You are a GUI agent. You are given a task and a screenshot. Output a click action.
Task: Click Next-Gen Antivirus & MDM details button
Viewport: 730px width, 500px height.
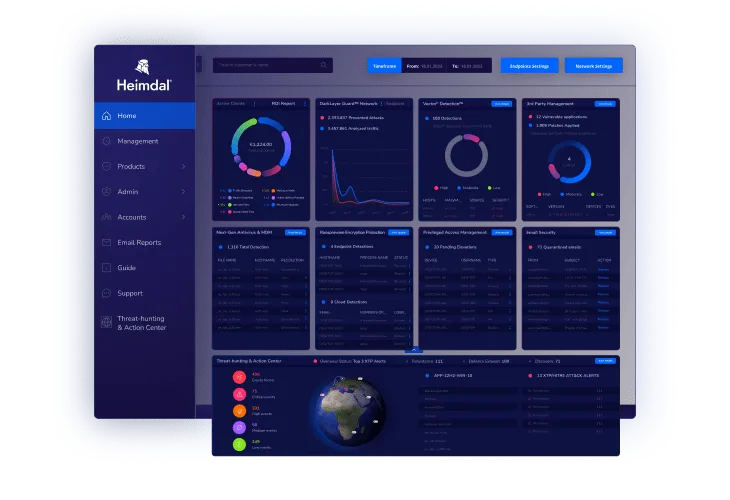coord(295,232)
